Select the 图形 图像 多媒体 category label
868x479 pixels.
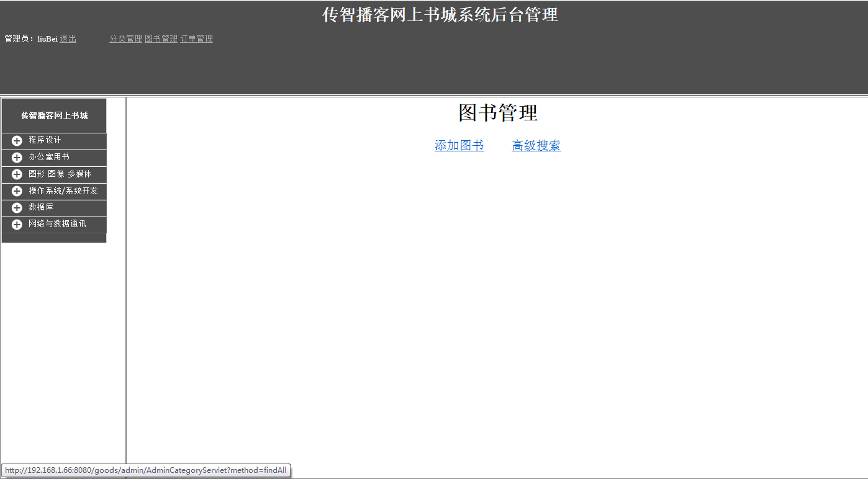coord(60,174)
